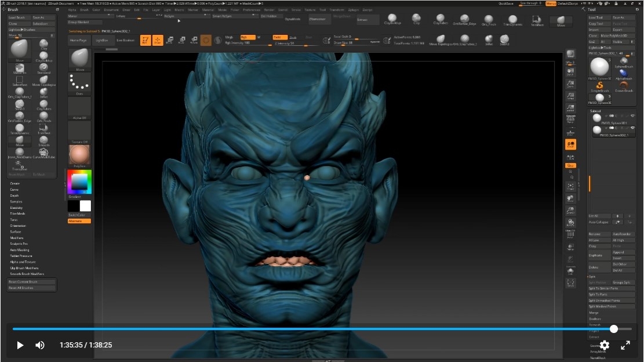The width and height of the screenshot is (644, 362).
Task: Toggle the Rgb channel button
Action: tap(247, 37)
